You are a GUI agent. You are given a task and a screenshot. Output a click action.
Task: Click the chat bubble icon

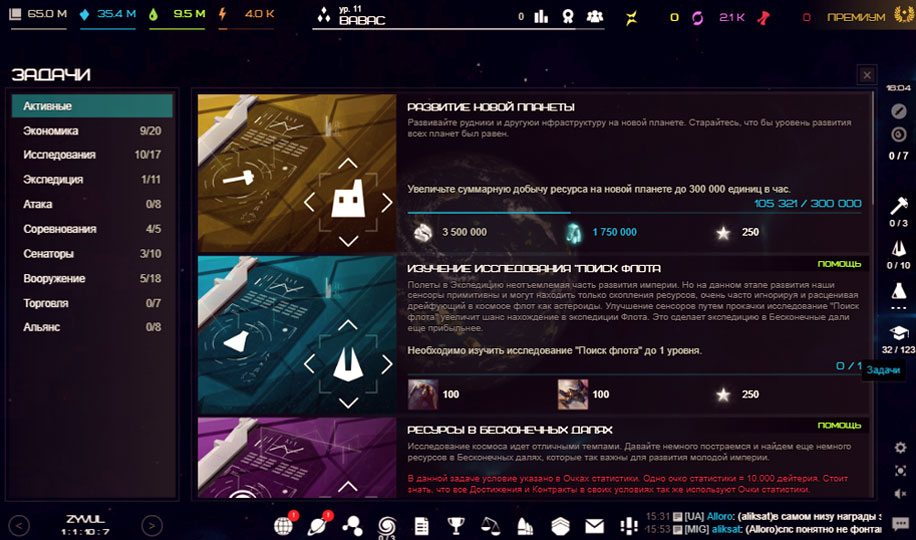[899, 524]
